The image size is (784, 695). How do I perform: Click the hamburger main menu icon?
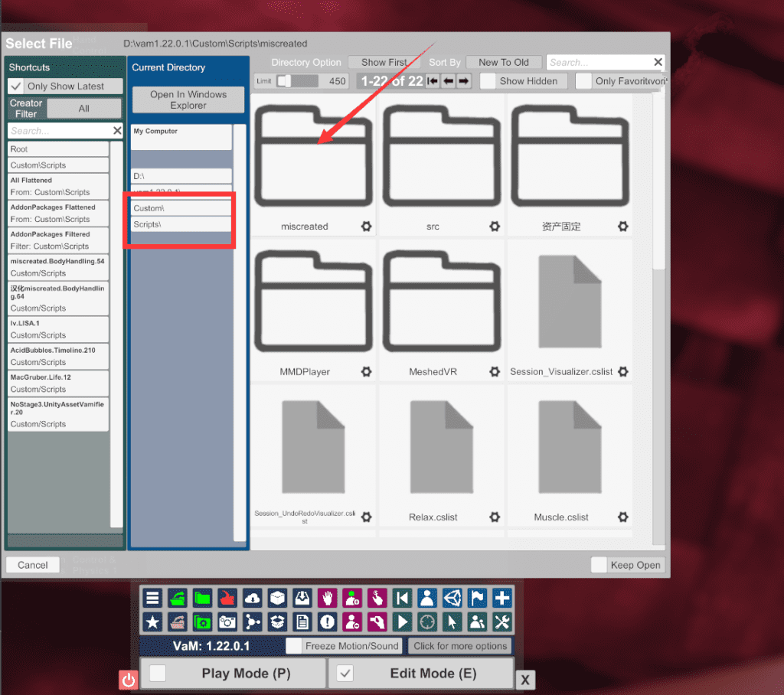click(152, 599)
